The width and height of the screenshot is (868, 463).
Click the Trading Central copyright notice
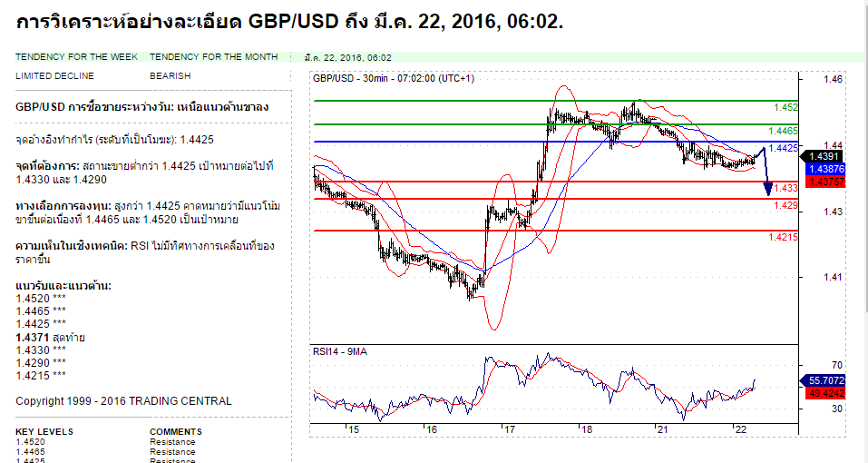point(123,401)
